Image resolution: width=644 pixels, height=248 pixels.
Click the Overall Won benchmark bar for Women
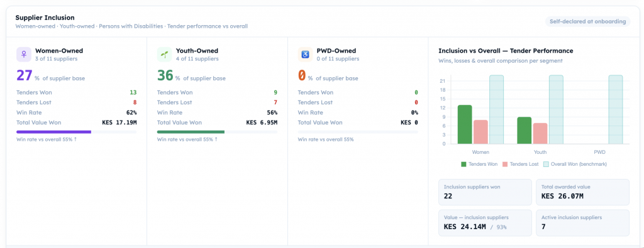click(x=496, y=109)
